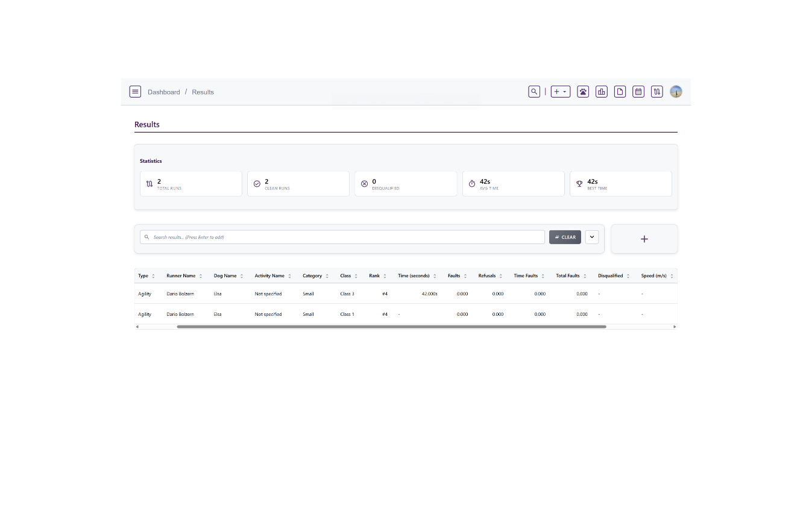Open the hamburger sidebar menu
The image size is (812, 513).
tap(135, 92)
